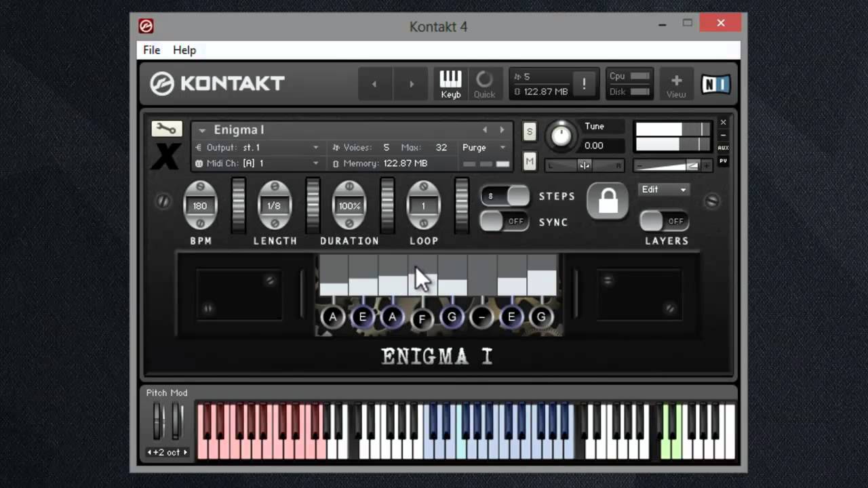Open the Quick load browser icon
This screenshot has height=488, width=868.
coord(484,84)
